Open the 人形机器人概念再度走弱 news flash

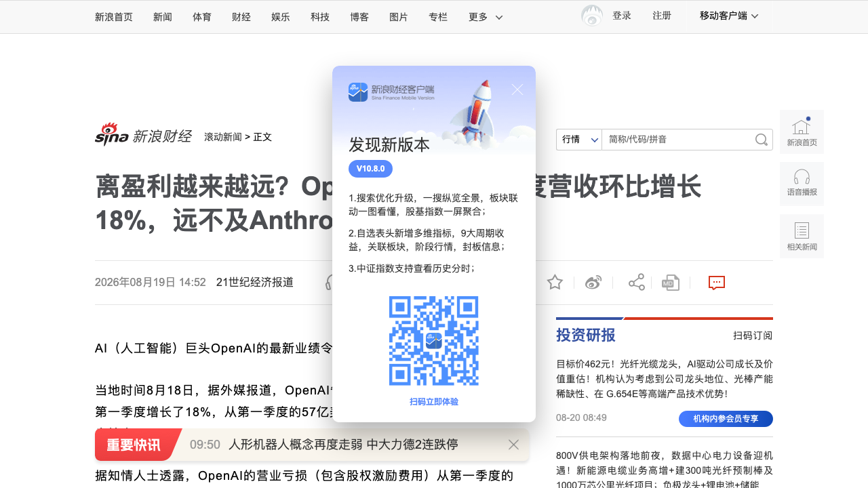click(x=344, y=445)
